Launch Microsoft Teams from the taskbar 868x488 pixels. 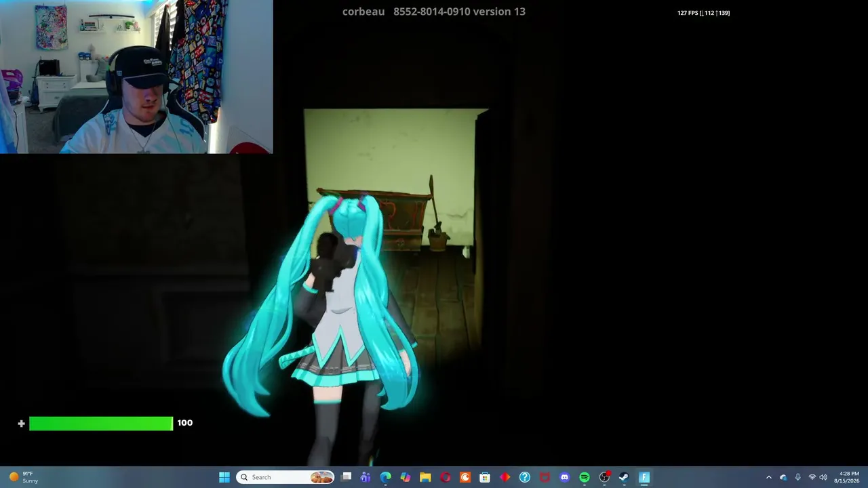(x=366, y=477)
